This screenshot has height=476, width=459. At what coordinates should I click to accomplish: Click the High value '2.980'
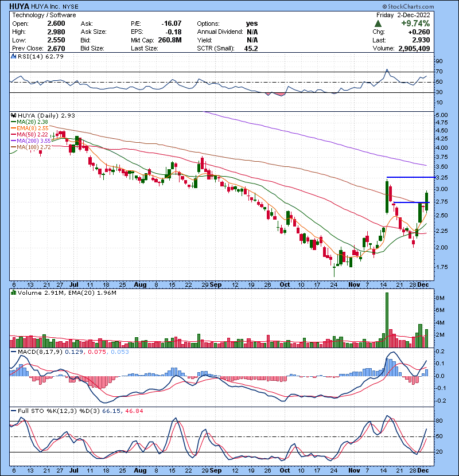56,32
